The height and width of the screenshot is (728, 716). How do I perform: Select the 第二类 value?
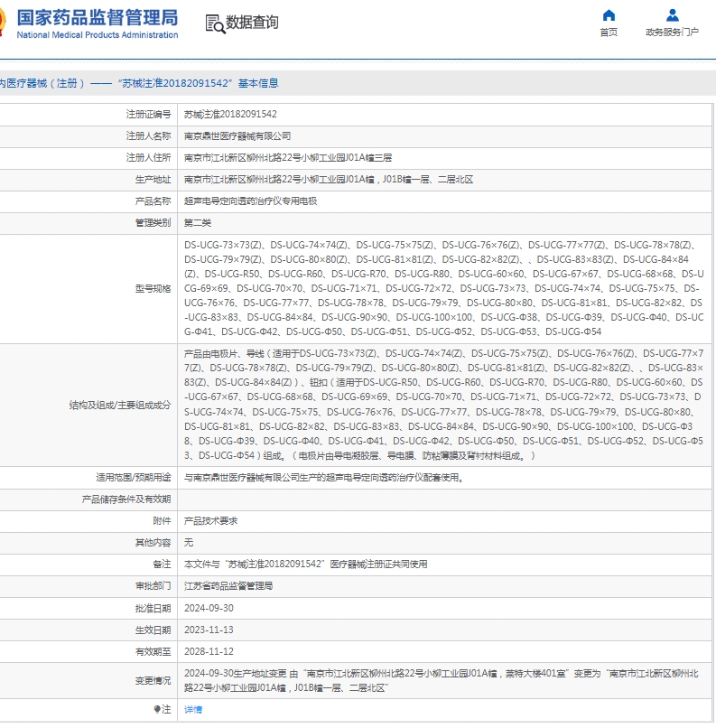[198, 223]
